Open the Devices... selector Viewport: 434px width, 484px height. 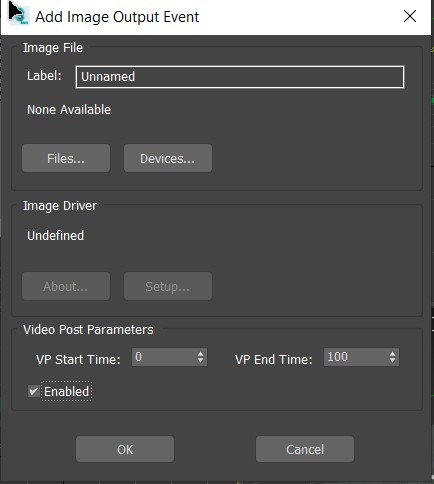tap(168, 158)
